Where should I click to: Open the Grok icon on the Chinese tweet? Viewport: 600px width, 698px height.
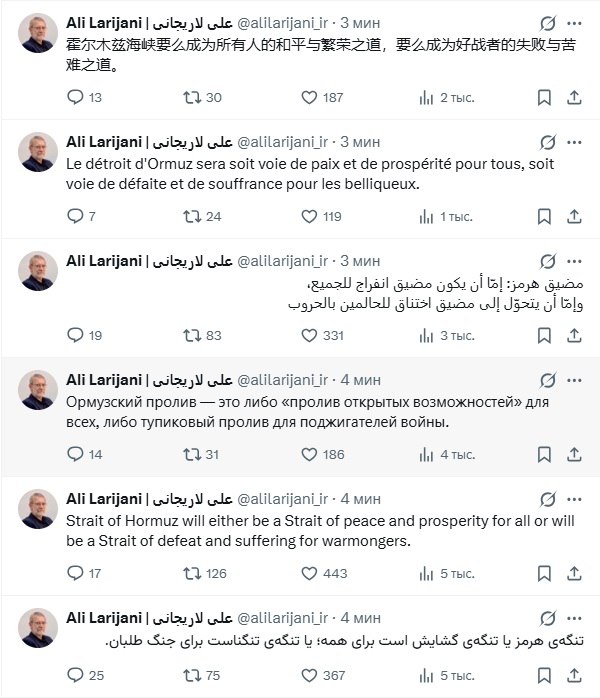tap(548, 22)
